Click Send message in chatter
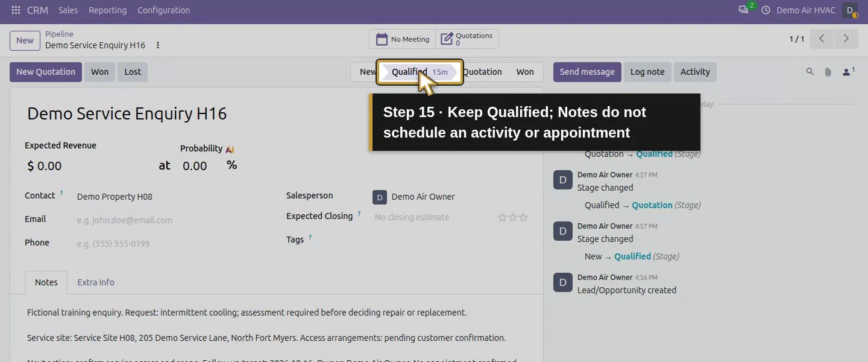Screen dimensions: 868x362 point(587,72)
